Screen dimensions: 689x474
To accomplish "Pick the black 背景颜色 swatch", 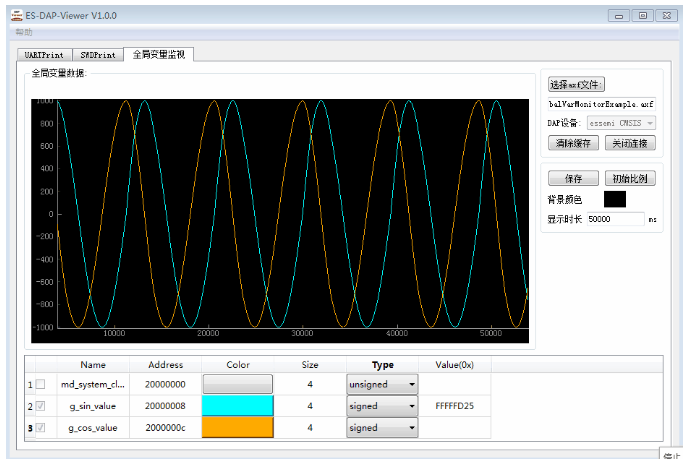I will pyautogui.click(x=615, y=199).
